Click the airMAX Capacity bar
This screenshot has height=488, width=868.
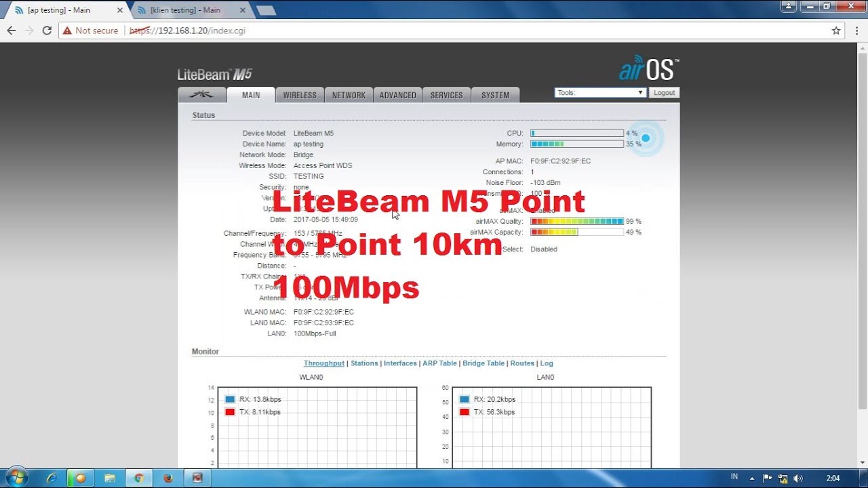coord(577,232)
